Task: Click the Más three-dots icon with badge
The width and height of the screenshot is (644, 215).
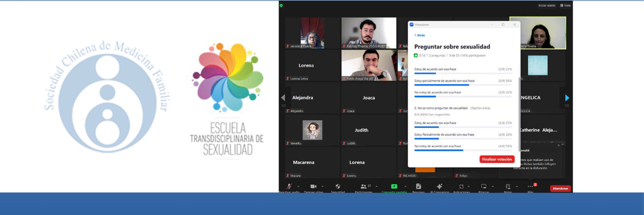Action: tap(530, 186)
